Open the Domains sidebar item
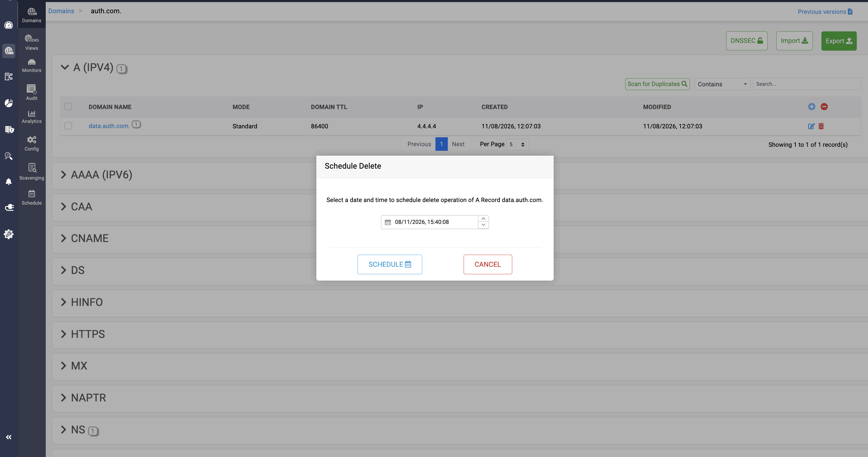Screen dimensions: 868x457 pyautogui.click(x=32, y=15)
